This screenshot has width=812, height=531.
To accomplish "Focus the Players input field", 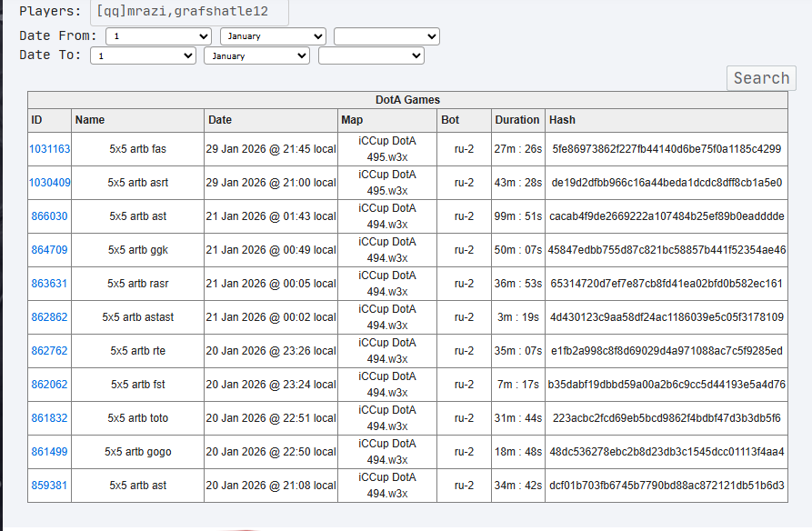I will (x=188, y=12).
